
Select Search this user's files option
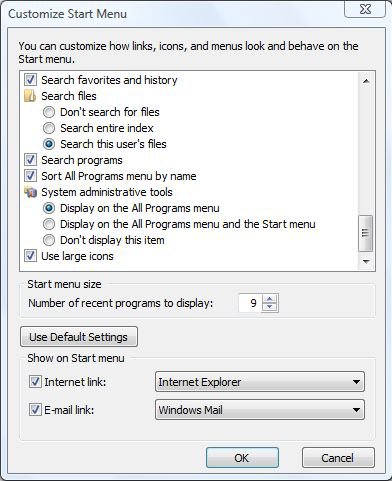[x=49, y=144]
